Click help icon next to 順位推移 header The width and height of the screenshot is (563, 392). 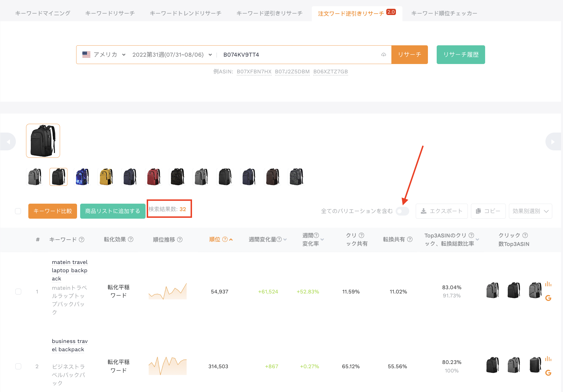pos(180,240)
